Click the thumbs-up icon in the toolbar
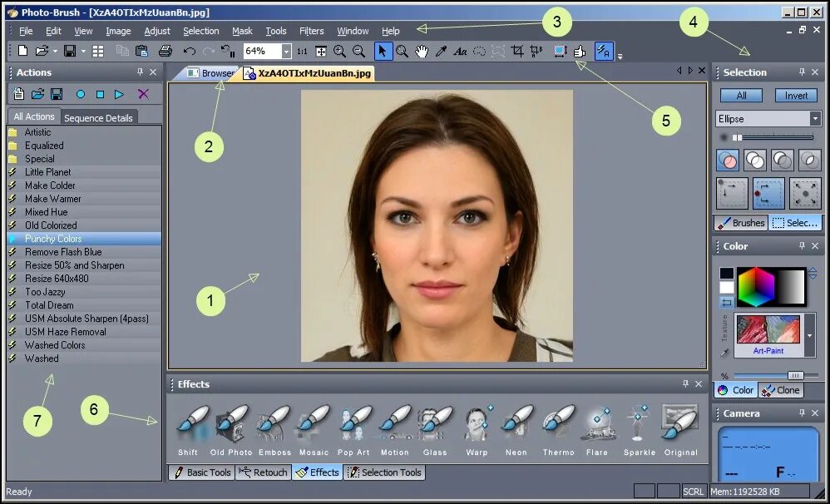 [x=580, y=52]
